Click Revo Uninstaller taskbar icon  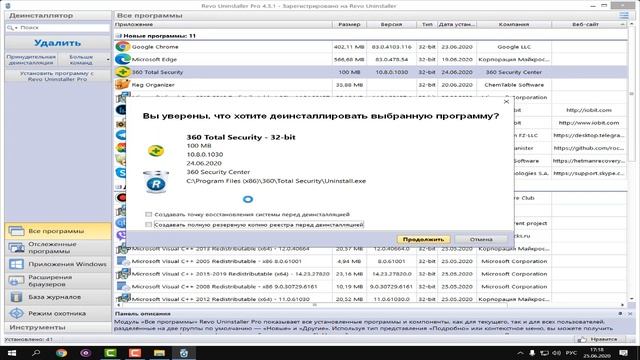(x=184, y=353)
